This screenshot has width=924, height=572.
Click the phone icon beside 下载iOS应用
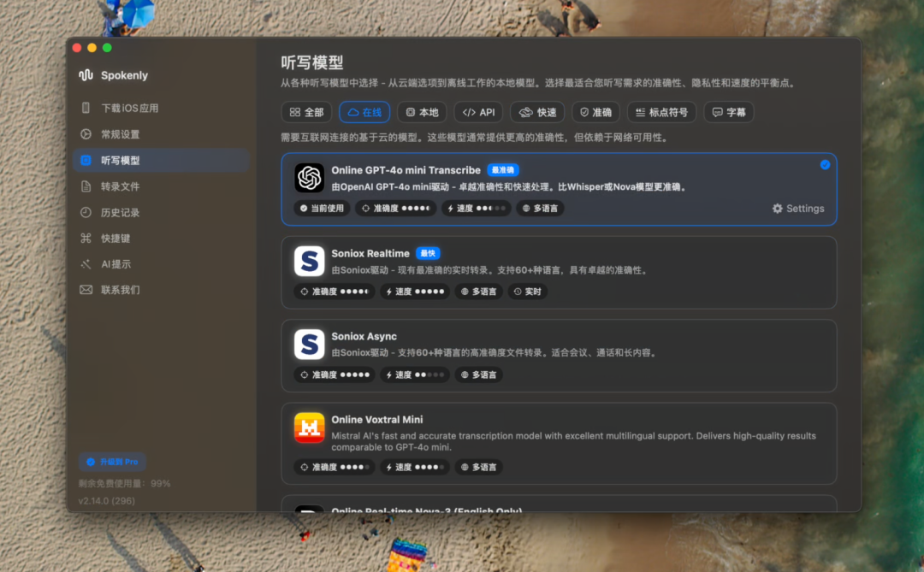tap(86, 108)
